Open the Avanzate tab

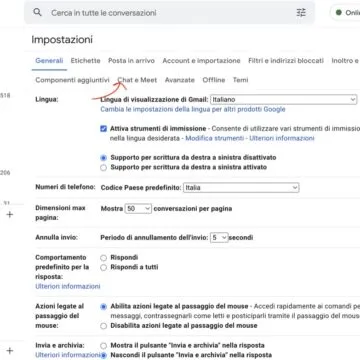(180, 80)
